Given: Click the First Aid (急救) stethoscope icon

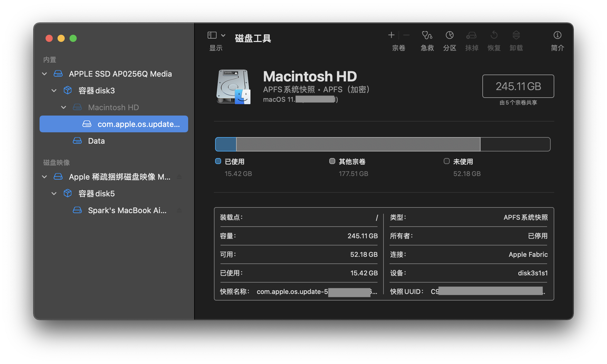Looking at the screenshot, I should coord(427,36).
